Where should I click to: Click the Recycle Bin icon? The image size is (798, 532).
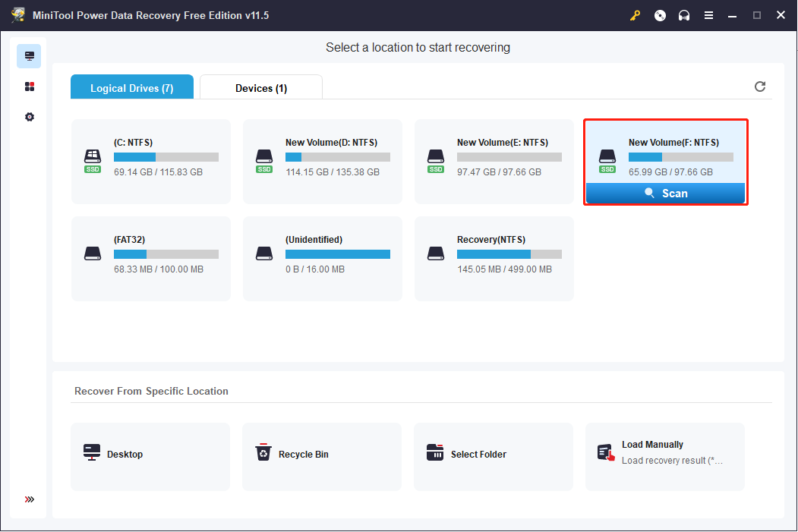point(263,452)
